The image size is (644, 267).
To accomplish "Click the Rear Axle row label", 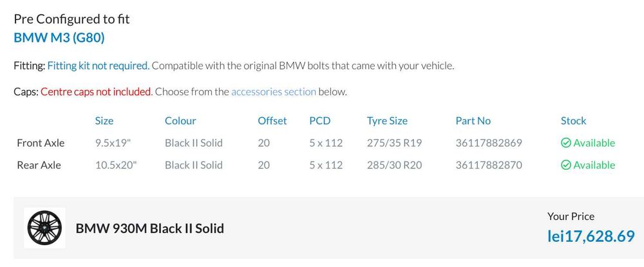I will (39, 165).
